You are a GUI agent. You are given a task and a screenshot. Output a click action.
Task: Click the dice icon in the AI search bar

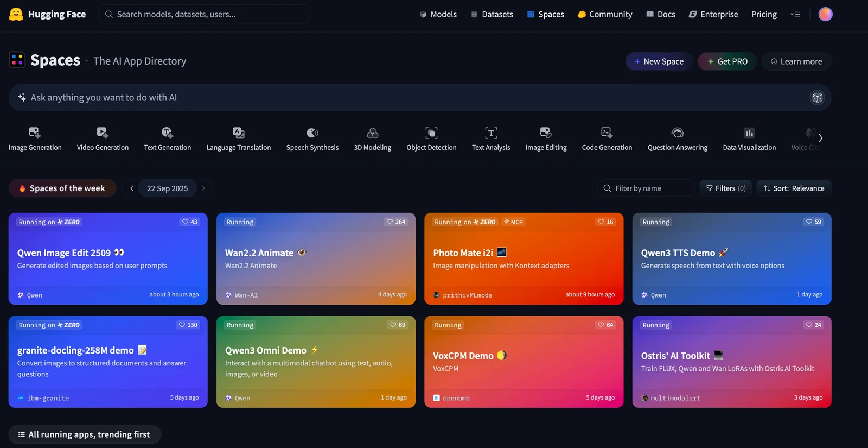pos(817,98)
